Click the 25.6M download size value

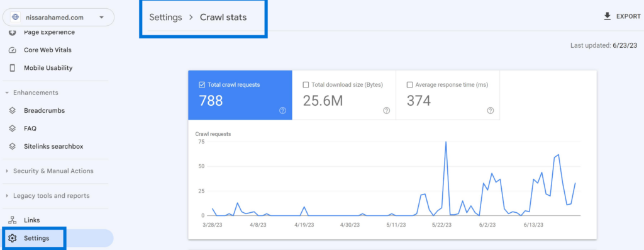click(323, 100)
